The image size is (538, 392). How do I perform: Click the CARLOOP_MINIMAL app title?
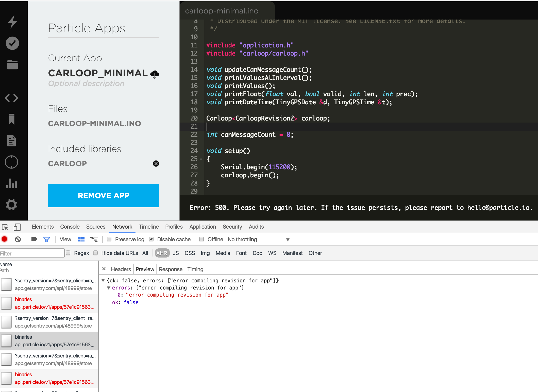[x=98, y=73]
